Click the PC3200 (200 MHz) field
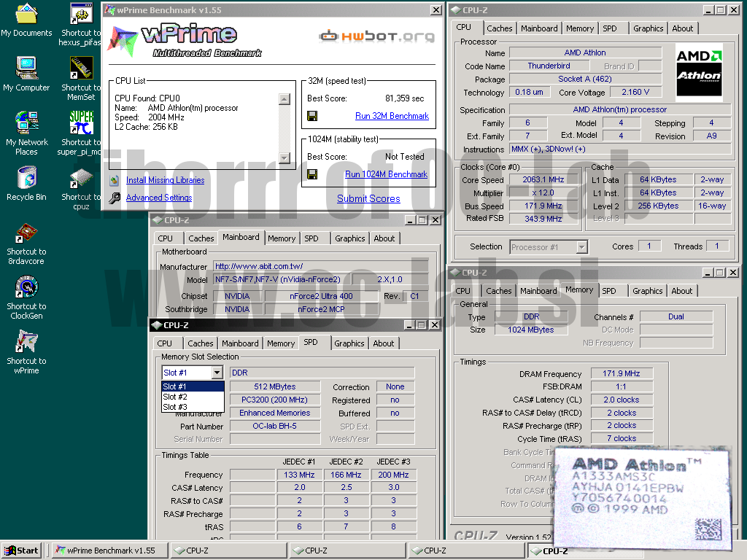The width and height of the screenshot is (747, 560). pos(274,400)
